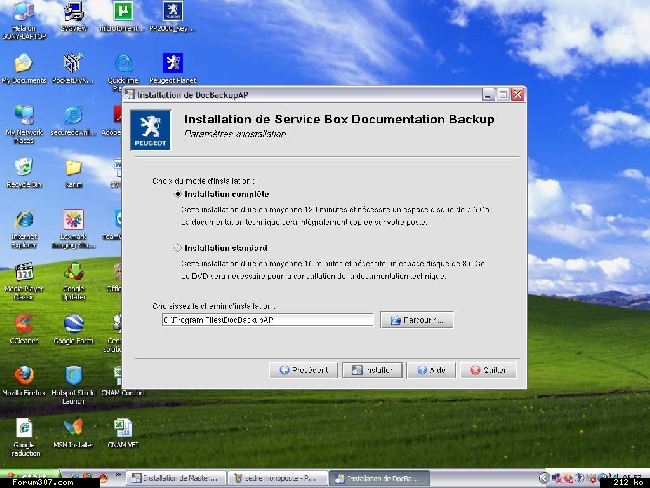Select the MSN Installer desktop icon
This screenshot has height=488, width=650.
pos(73,433)
